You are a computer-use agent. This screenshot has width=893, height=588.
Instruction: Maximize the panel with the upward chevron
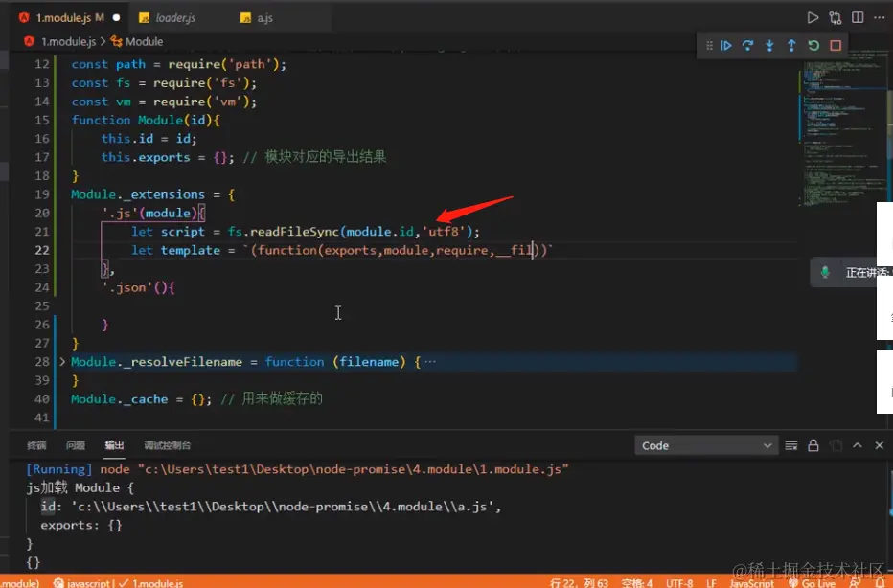[858, 445]
